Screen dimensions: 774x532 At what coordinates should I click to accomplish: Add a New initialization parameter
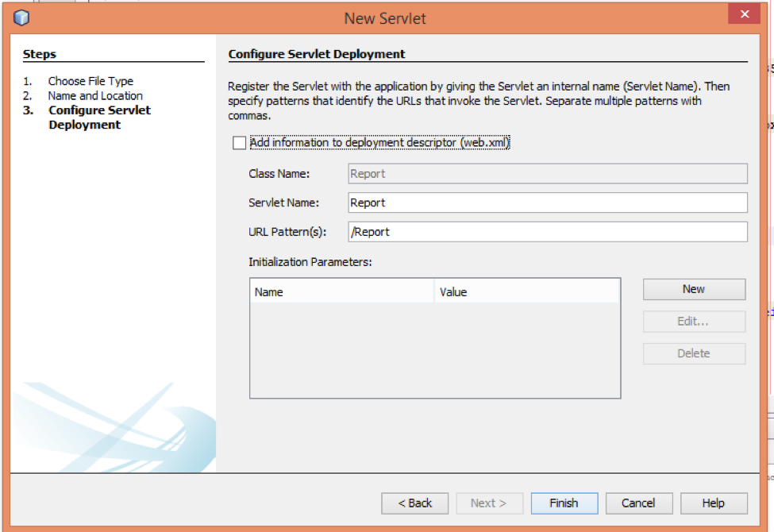694,289
